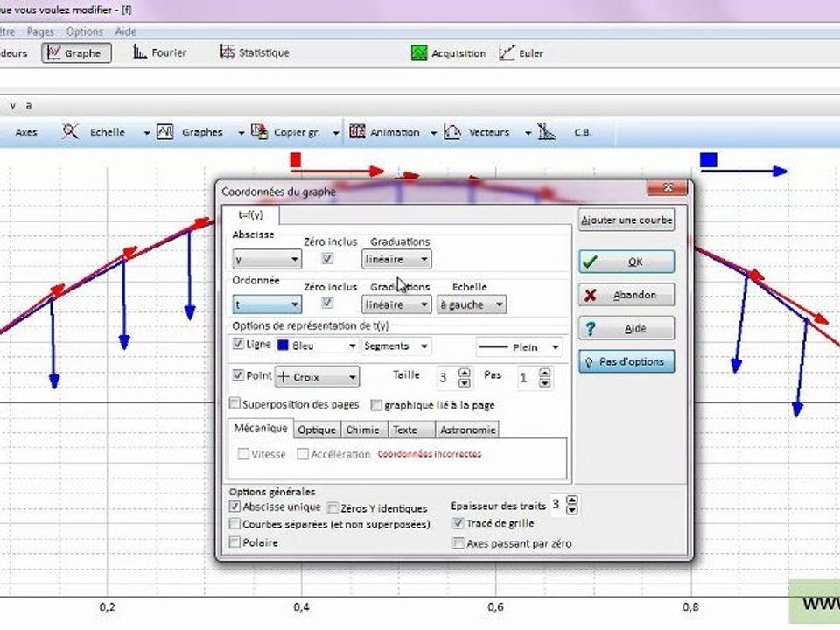Open Abscisse Graduations linéaire dropdown
This screenshot has height=630, width=840.
tap(396, 259)
